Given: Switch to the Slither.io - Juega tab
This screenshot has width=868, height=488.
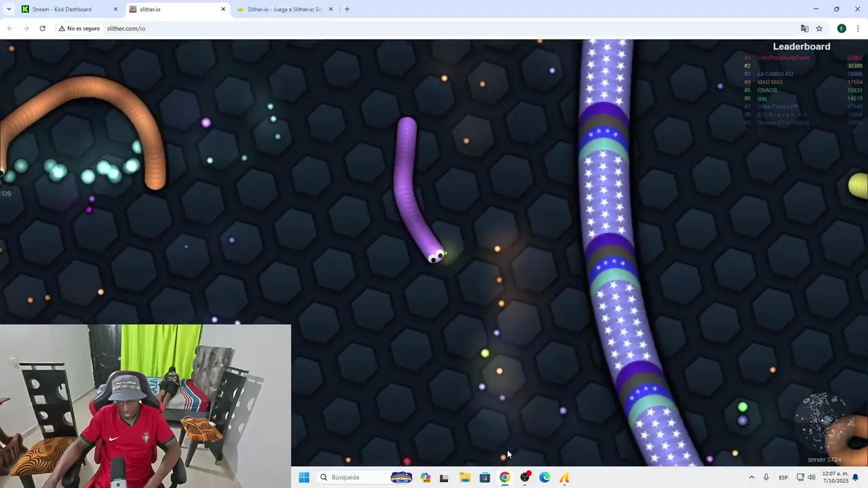Looking at the screenshot, I should point(285,9).
